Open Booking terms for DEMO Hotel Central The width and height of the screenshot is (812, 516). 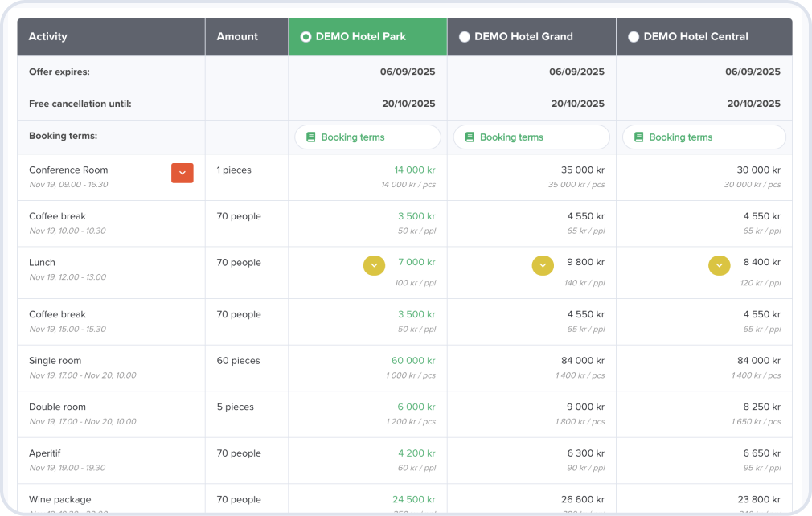click(x=703, y=137)
